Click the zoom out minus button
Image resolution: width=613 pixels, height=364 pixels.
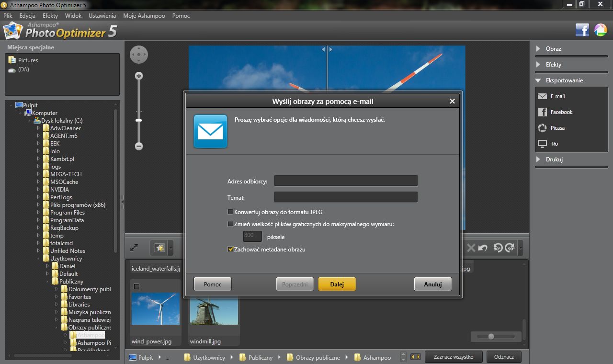coord(139,146)
